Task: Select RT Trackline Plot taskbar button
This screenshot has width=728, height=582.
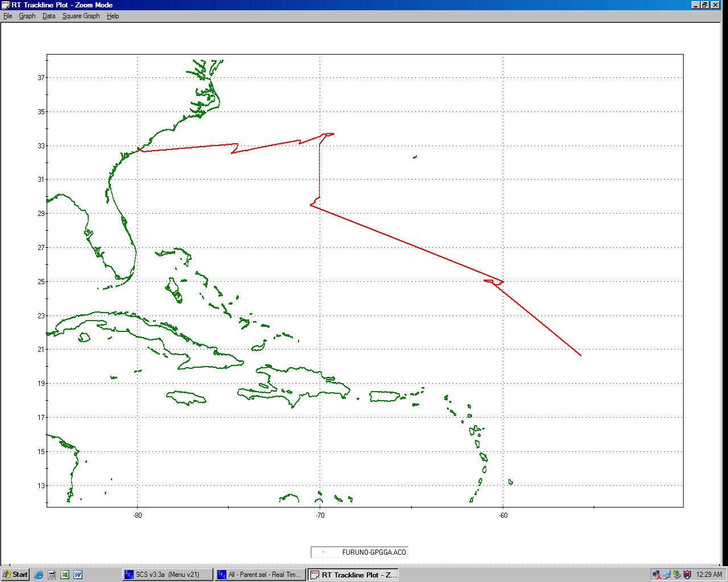Action: click(x=353, y=575)
